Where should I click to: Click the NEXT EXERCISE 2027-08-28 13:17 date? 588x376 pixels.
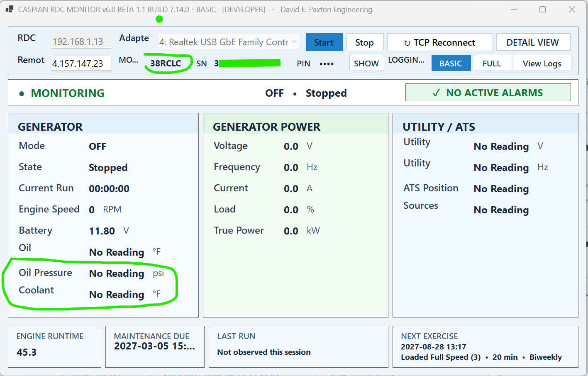tap(434, 347)
